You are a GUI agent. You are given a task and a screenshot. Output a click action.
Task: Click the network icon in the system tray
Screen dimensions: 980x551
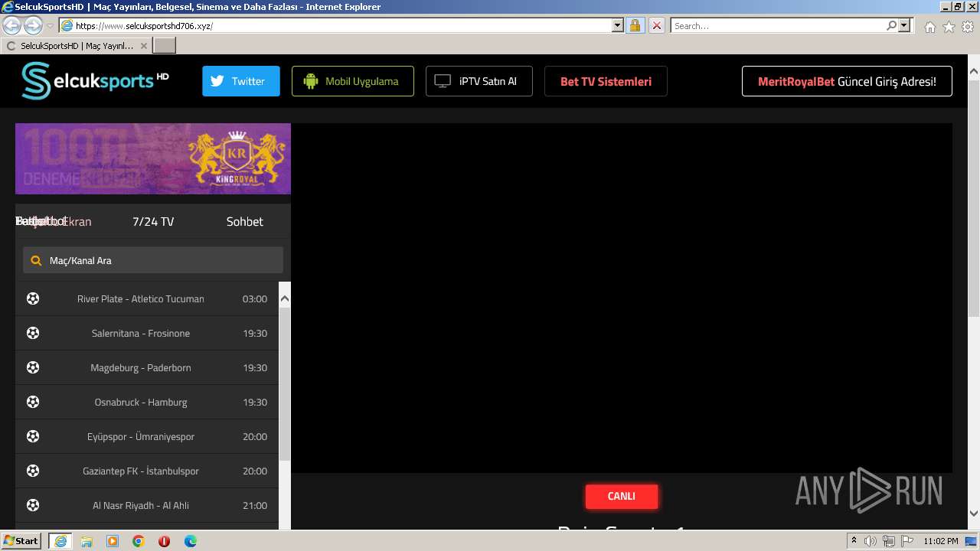tap(889, 541)
